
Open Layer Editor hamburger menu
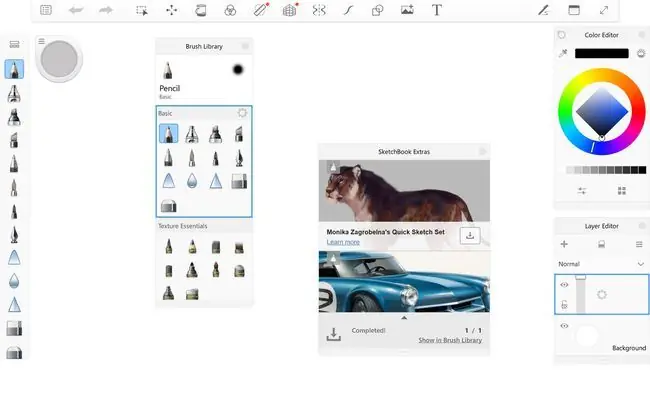639,244
